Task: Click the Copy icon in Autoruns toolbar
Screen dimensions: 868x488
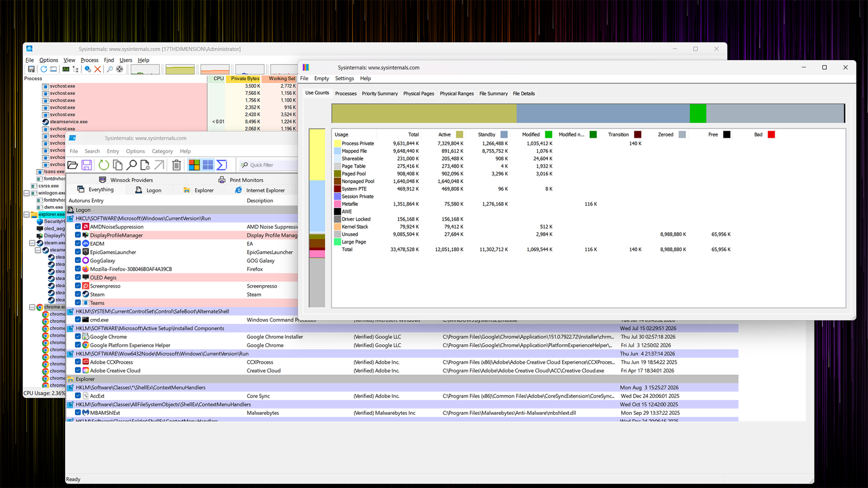Action: (117, 165)
